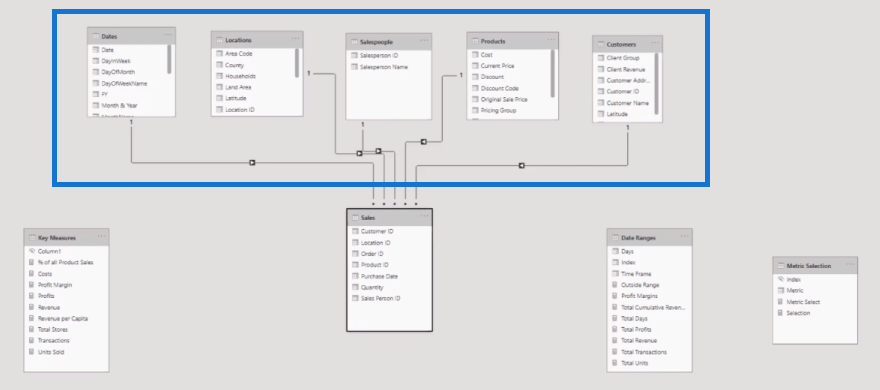Open more options for the Sales table
Viewport: 880px width, 390px height.
click(x=424, y=216)
